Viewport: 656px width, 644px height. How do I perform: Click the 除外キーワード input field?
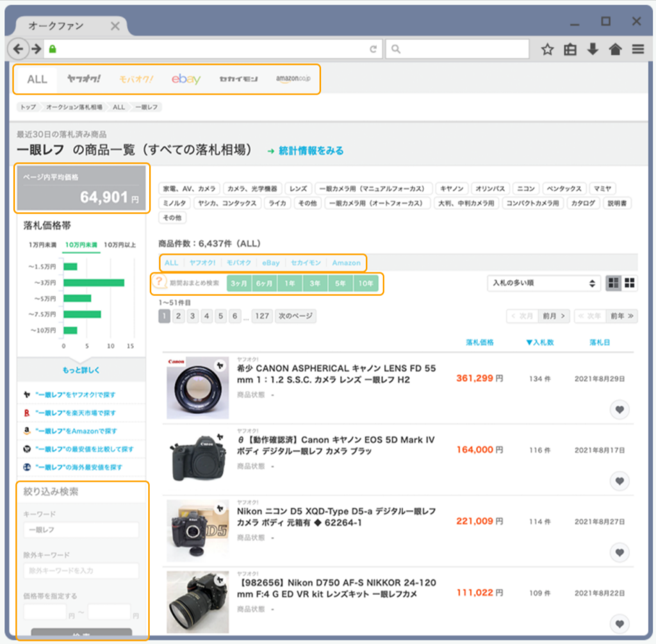coord(81,570)
